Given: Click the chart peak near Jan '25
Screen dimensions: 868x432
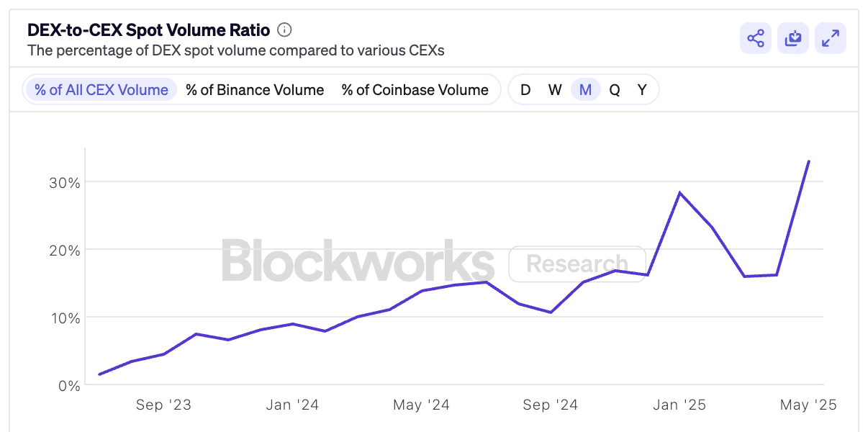Looking at the screenshot, I should click(679, 192).
